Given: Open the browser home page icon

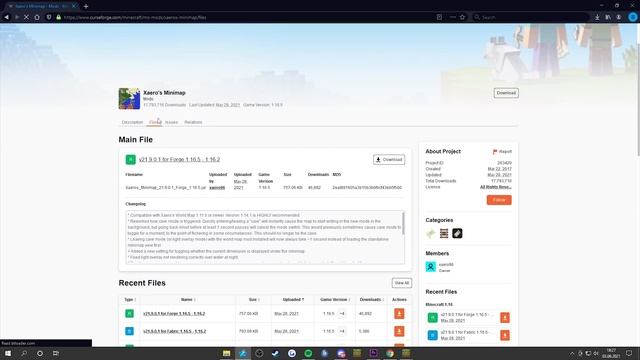Looking at the screenshot, I should [x=37, y=17].
